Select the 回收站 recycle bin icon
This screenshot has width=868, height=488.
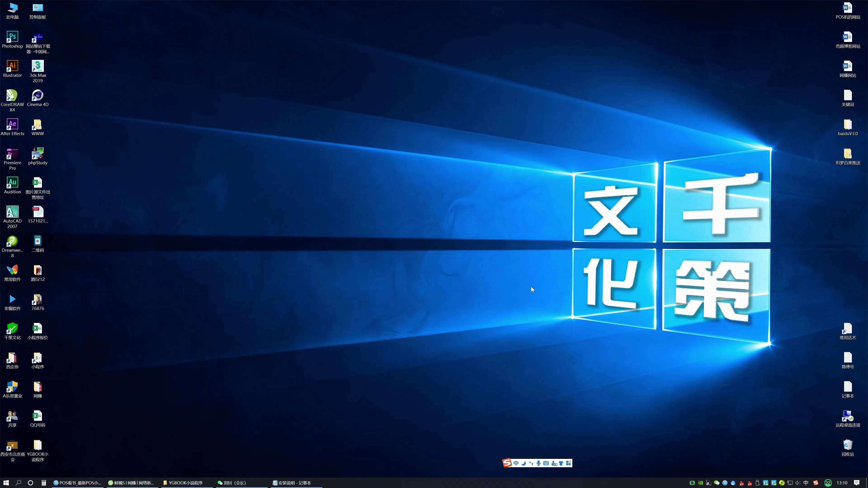pyautogui.click(x=847, y=445)
